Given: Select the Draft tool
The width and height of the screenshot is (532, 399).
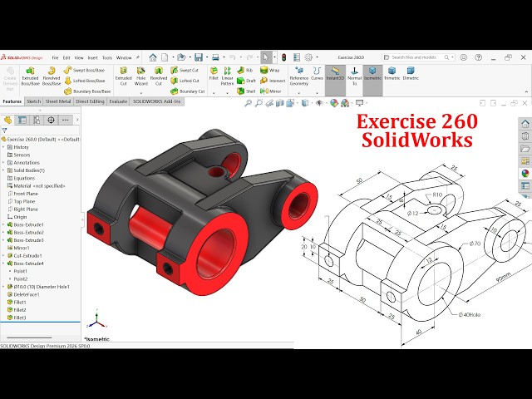Looking at the screenshot, I should [246, 81].
